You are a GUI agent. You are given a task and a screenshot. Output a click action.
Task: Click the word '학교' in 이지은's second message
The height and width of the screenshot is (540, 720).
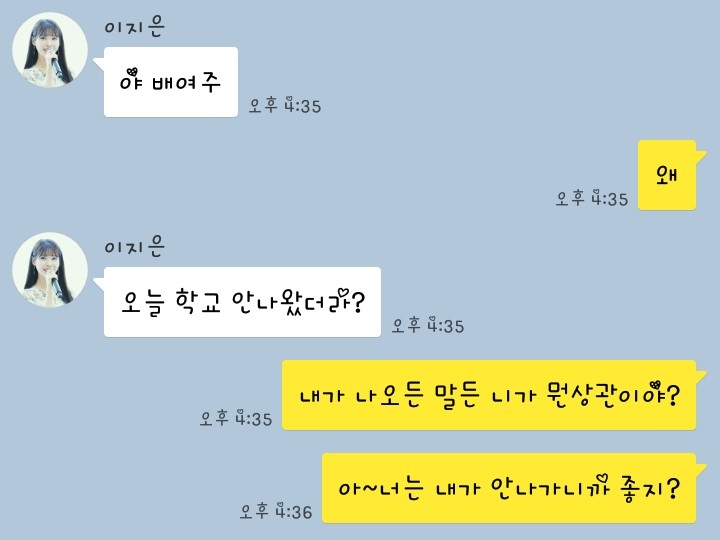click(x=198, y=302)
